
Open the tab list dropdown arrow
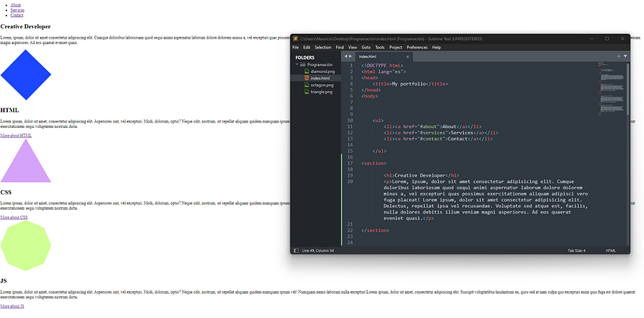[625, 57]
